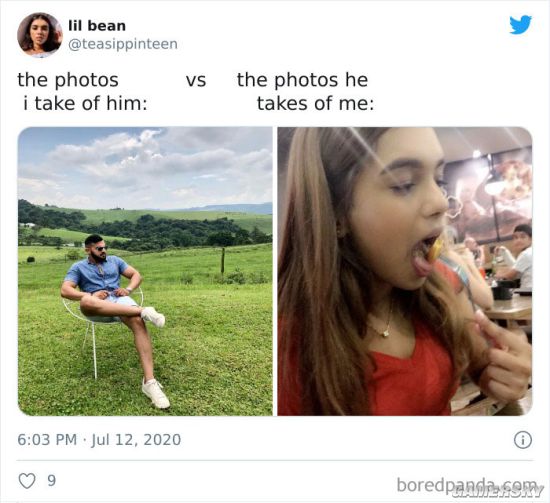Click the Twitter bird logo
Image resolution: width=550 pixels, height=503 pixels.
point(521,25)
